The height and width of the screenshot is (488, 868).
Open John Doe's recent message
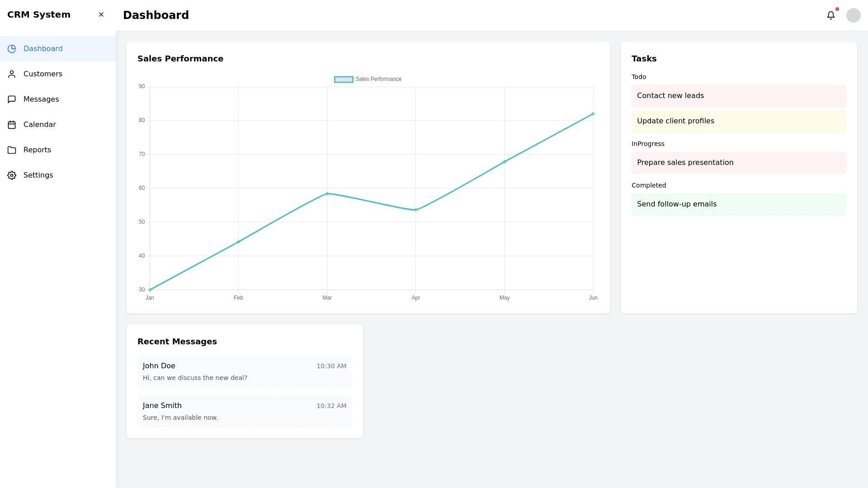coord(245,371)
